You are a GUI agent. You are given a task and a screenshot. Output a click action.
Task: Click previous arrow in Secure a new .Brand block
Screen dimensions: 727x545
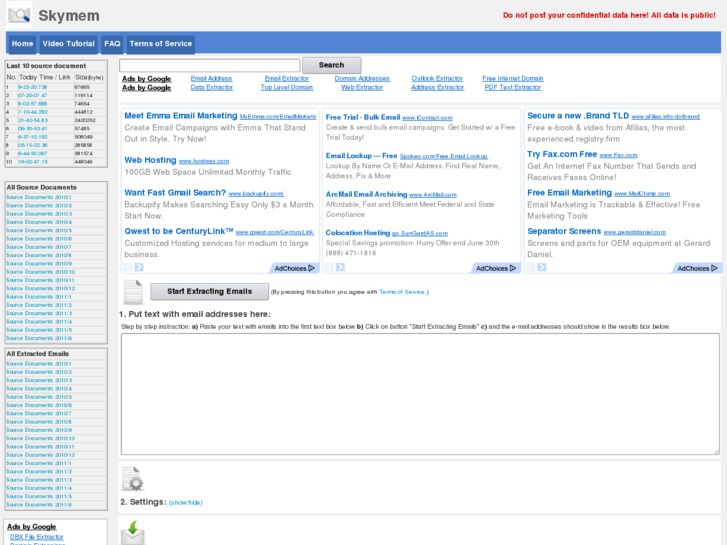coord(530,267)
